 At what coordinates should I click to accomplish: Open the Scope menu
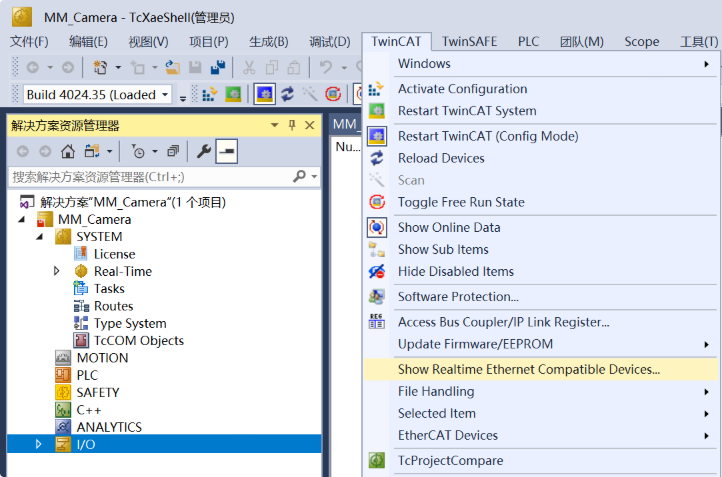point(642,42)
